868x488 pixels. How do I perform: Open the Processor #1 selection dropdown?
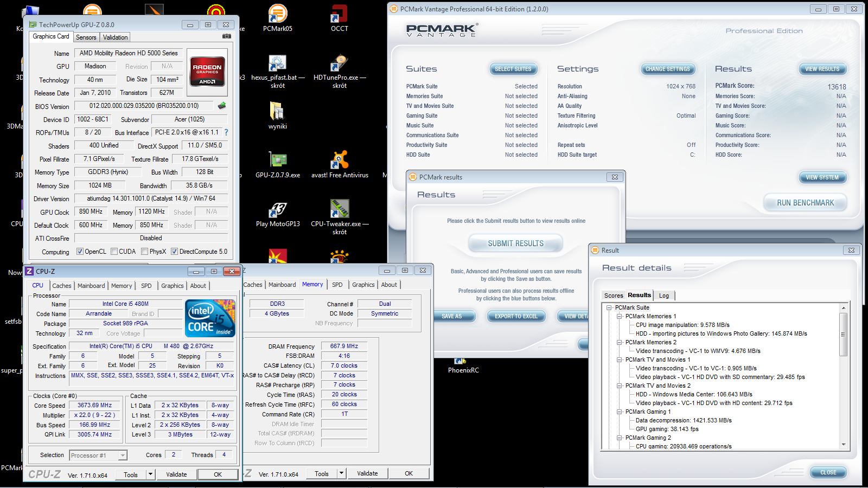pos(123,455)
